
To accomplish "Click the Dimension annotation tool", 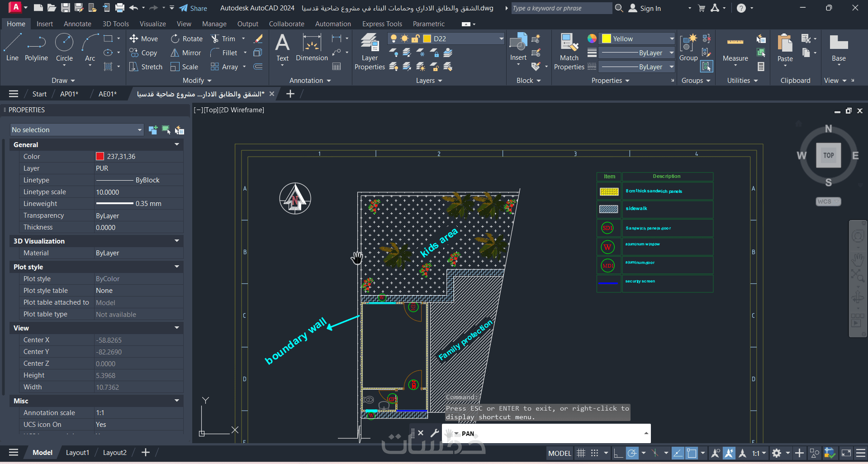I will point(312,48).
